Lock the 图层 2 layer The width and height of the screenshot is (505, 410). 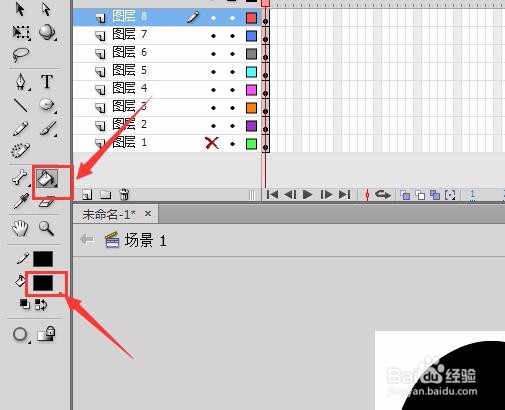232,126
